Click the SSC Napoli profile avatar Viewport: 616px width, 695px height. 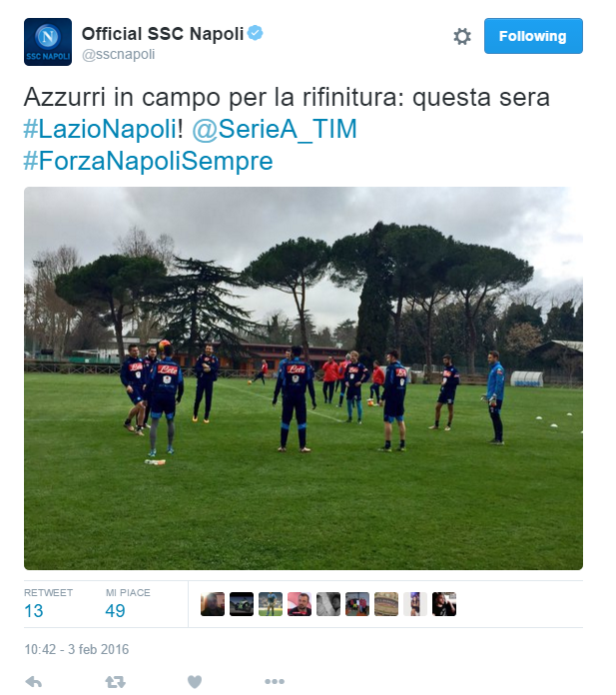[x=48, y=42]
